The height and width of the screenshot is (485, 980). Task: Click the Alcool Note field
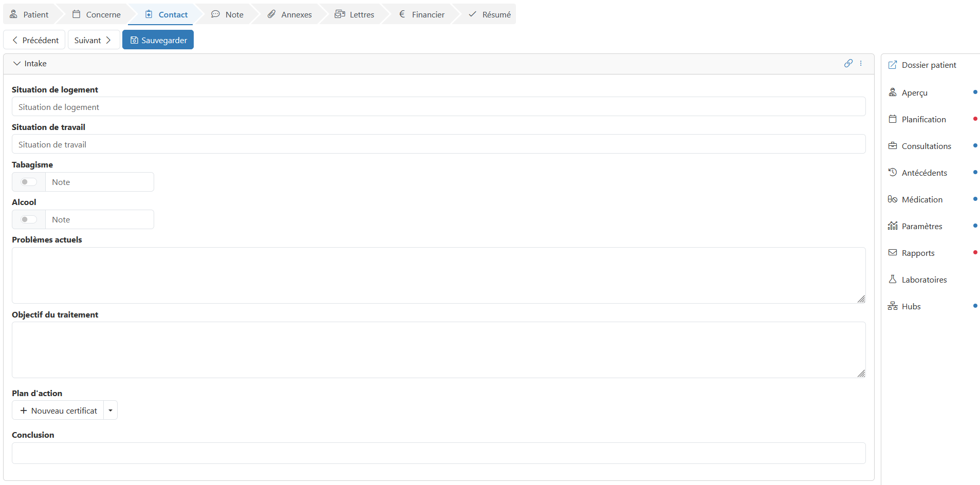[x=100, y=219]
